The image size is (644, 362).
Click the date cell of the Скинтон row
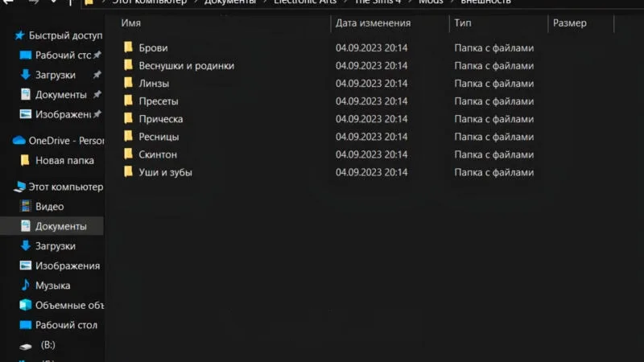click(371, 154)
